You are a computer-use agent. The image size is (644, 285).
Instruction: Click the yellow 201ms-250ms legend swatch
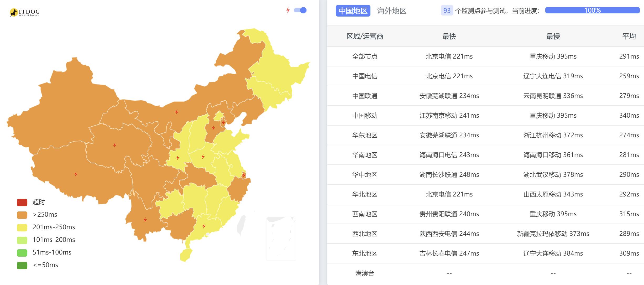click(22, 227)
